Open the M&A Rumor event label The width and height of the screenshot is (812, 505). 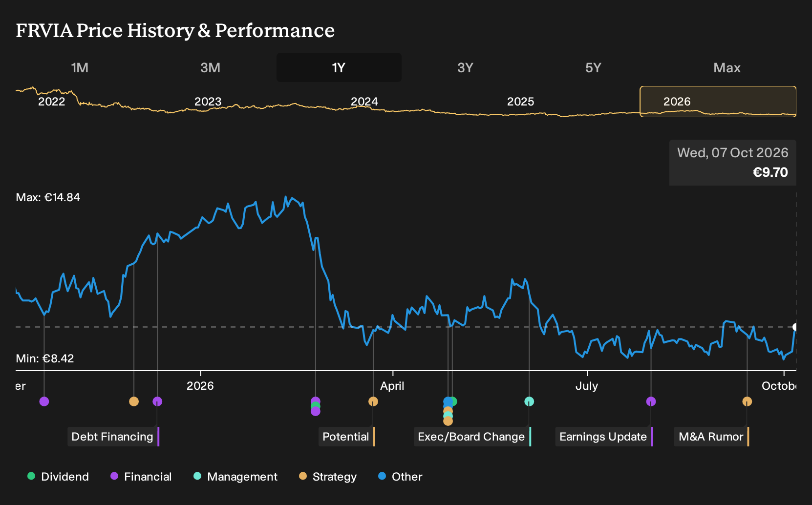[x=712, y=437]
